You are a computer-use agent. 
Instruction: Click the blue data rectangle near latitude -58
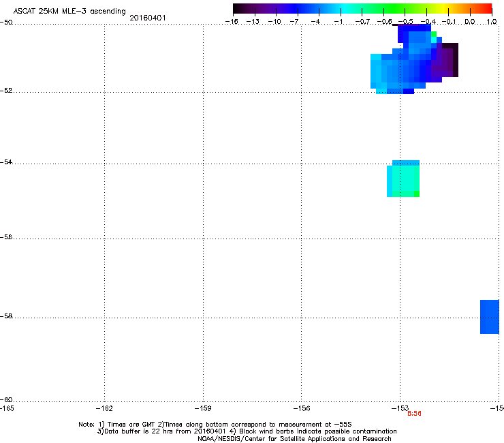pos(490,317)
